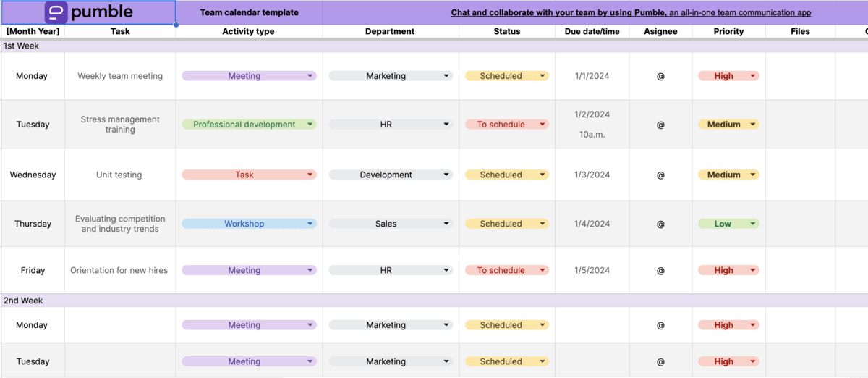Select the Orientation for new hires cell

(x=120, y=270)
